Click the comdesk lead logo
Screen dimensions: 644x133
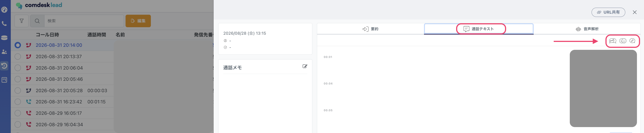point(39,5)
